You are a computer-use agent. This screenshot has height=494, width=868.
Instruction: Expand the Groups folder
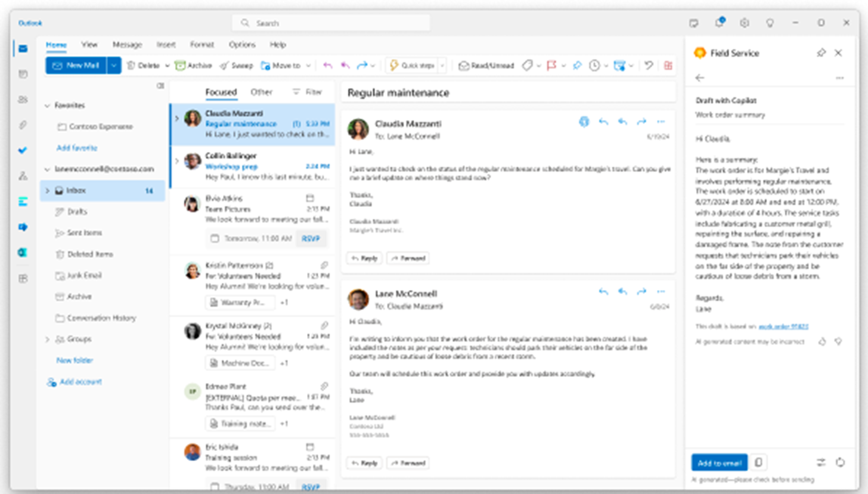47,339
